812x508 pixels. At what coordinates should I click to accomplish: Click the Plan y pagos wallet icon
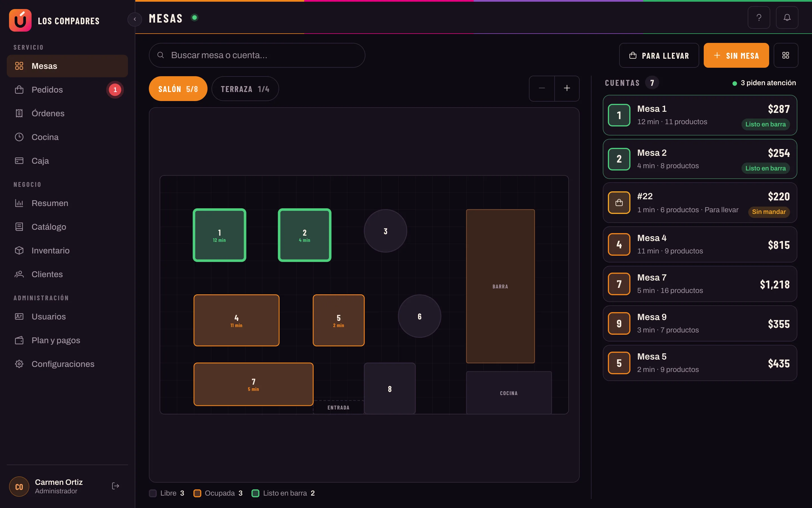point(19,340)
